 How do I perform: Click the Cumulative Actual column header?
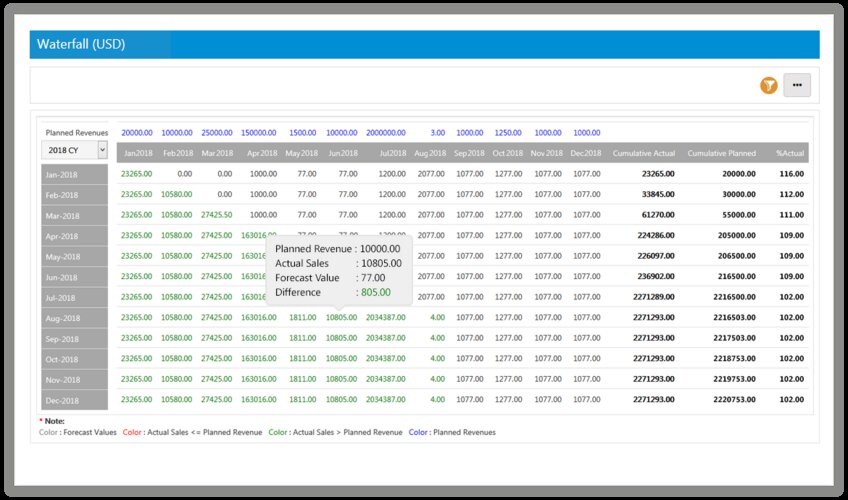(643, 153)
